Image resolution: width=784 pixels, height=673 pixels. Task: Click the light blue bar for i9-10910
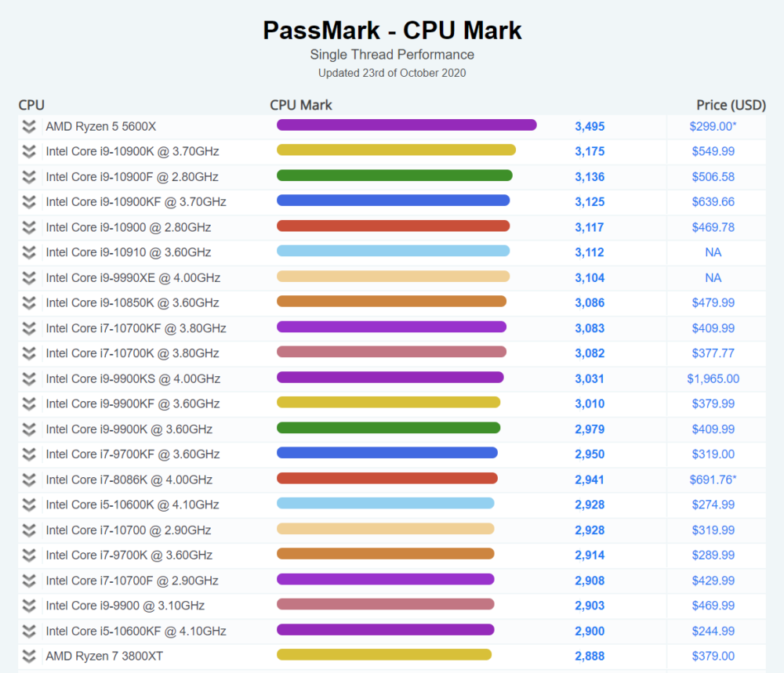tap(393, 251)
